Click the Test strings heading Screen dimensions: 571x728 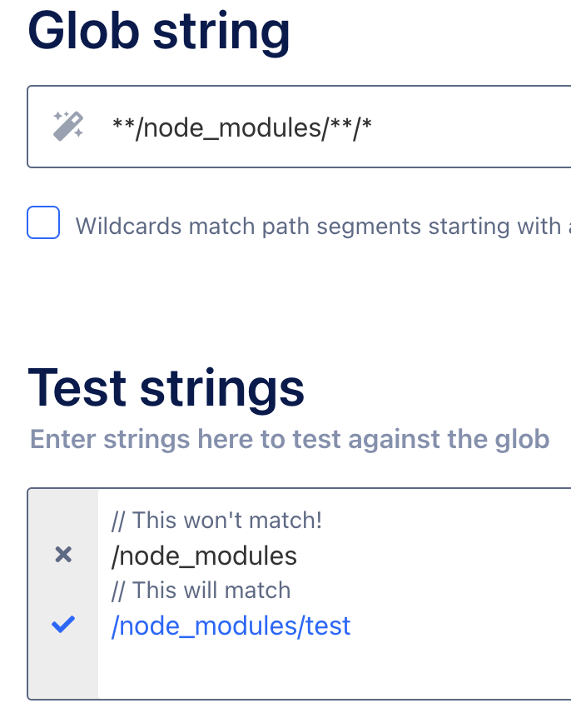click(166, 387)
